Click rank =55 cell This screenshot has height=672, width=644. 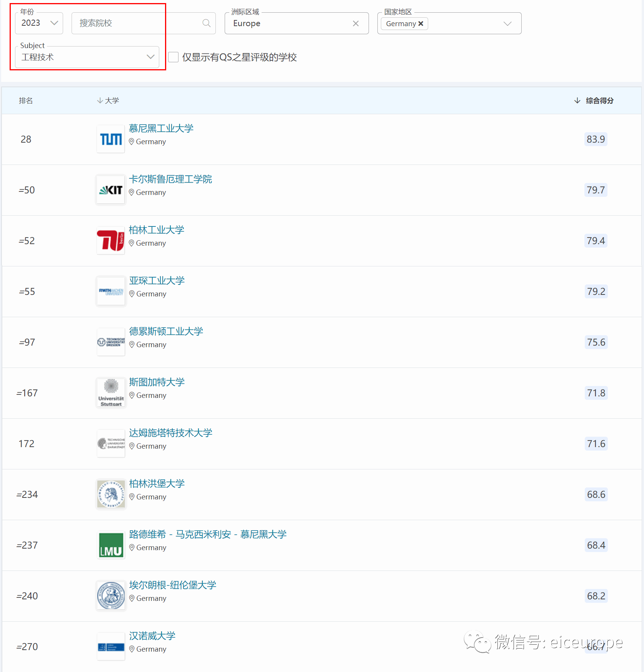[27, 291]
